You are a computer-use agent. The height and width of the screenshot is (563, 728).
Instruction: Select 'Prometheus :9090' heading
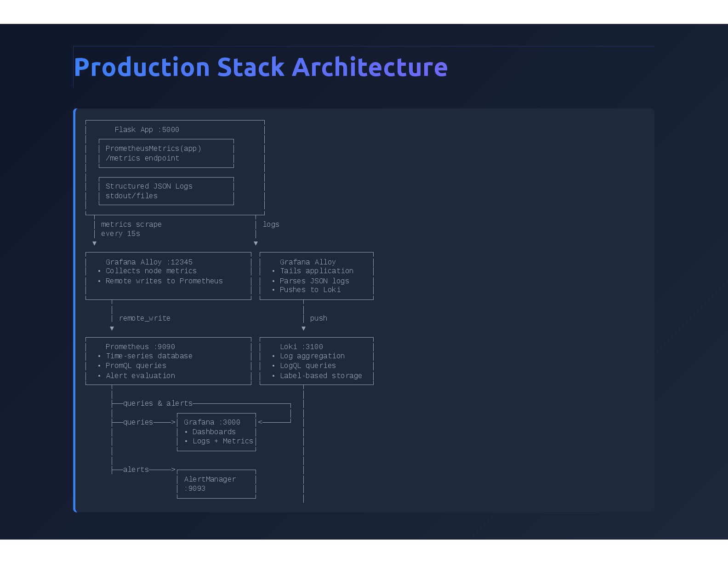coord(140,347)
